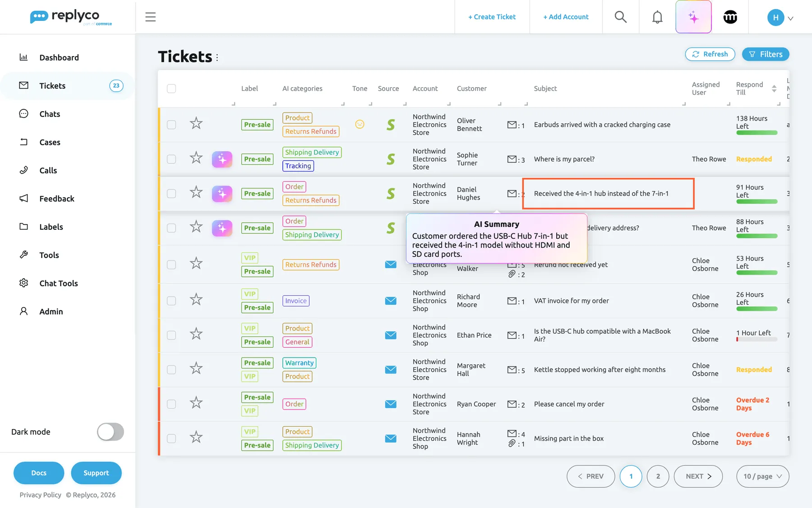This screenshot has height=508, width=812.
Task: Click the 1 Hour Left progress bar
Action: click(x=757, y=339)
